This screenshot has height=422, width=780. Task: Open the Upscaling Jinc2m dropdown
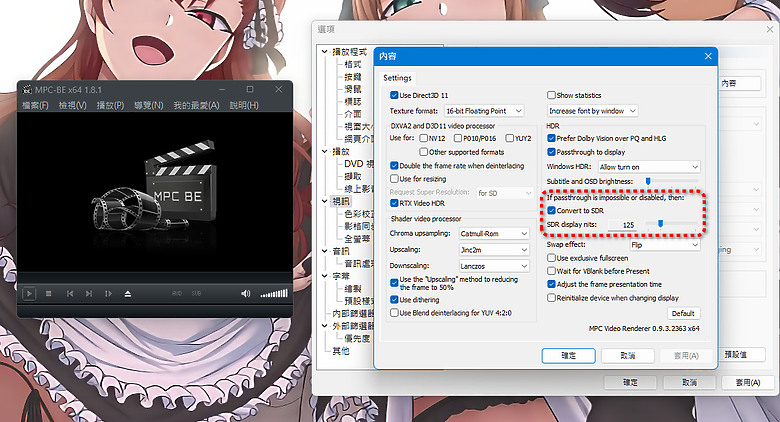[493, 250]
